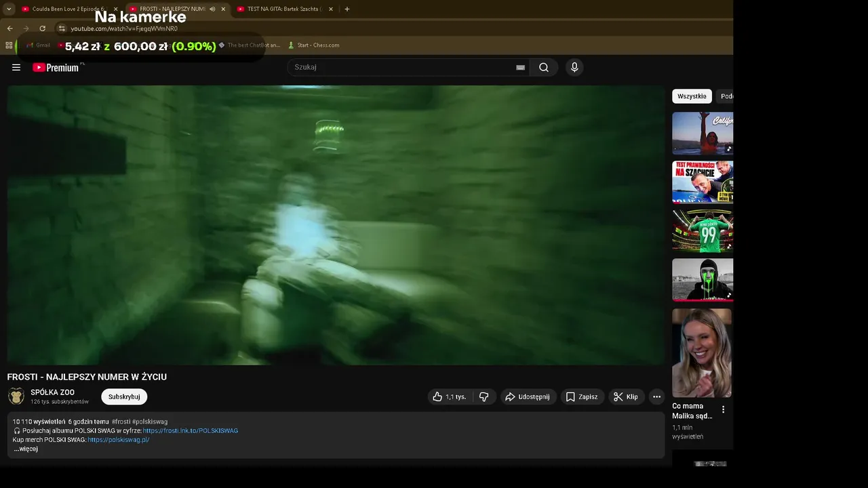Image resolution: width=868 pixels, height=488 pixels.
Task: Follow the polskiswag.pl merch link
Action: tap(119, 439)
